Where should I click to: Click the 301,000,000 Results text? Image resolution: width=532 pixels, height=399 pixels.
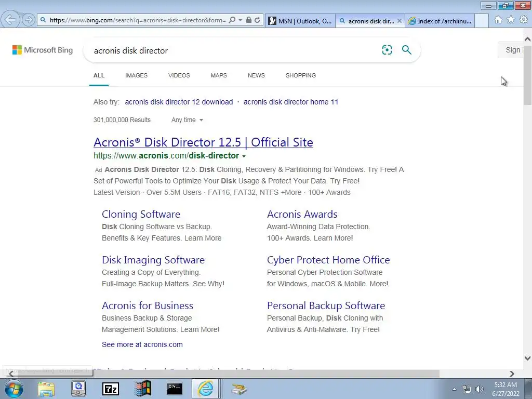122,120
